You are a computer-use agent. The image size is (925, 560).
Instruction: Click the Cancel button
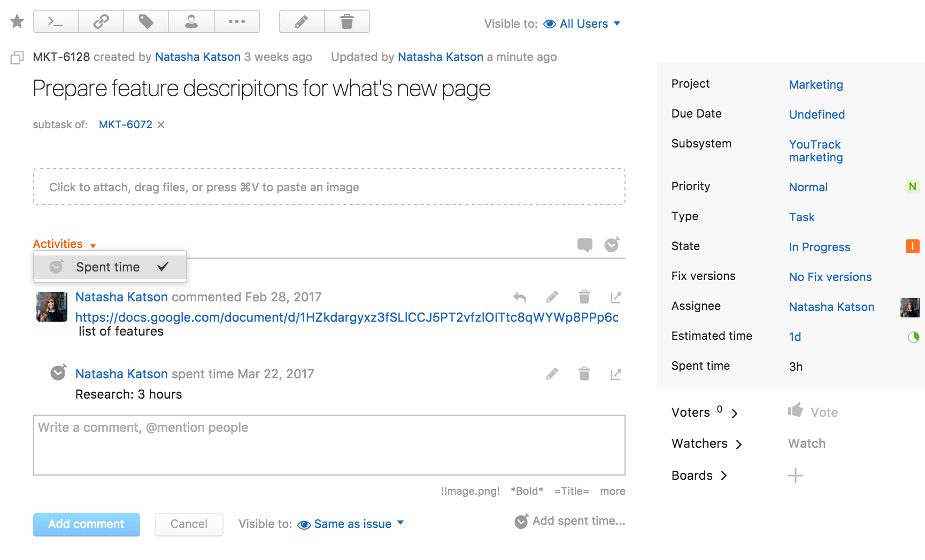189,525
